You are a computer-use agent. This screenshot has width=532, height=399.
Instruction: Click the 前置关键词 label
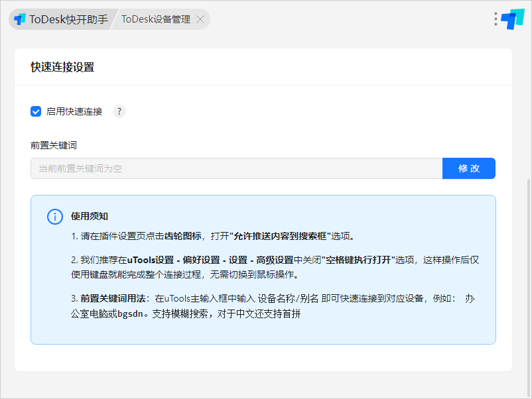[x=54, y=145]
